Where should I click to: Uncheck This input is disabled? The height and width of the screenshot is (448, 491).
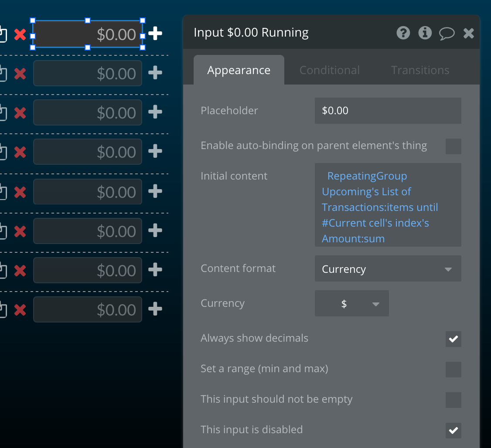tap(453, 430)
